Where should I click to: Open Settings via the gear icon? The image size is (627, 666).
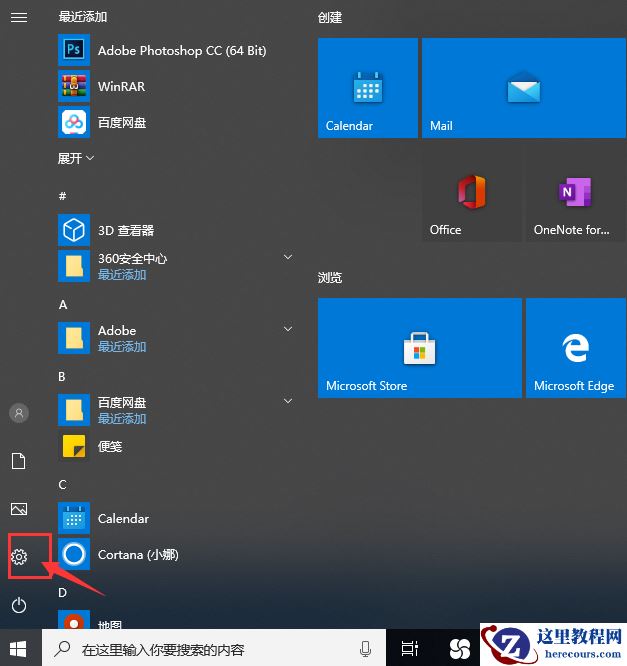pos(19,557)
